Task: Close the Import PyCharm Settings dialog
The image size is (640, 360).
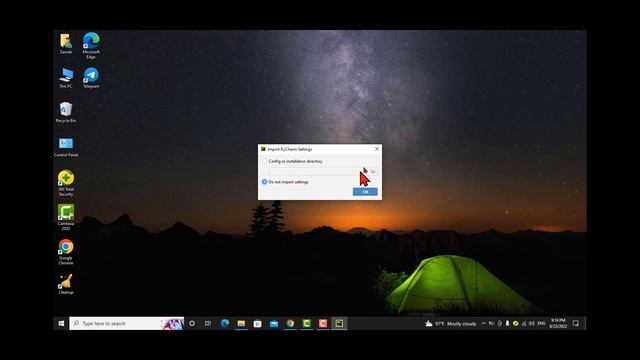Action: [x=377, y=149]
